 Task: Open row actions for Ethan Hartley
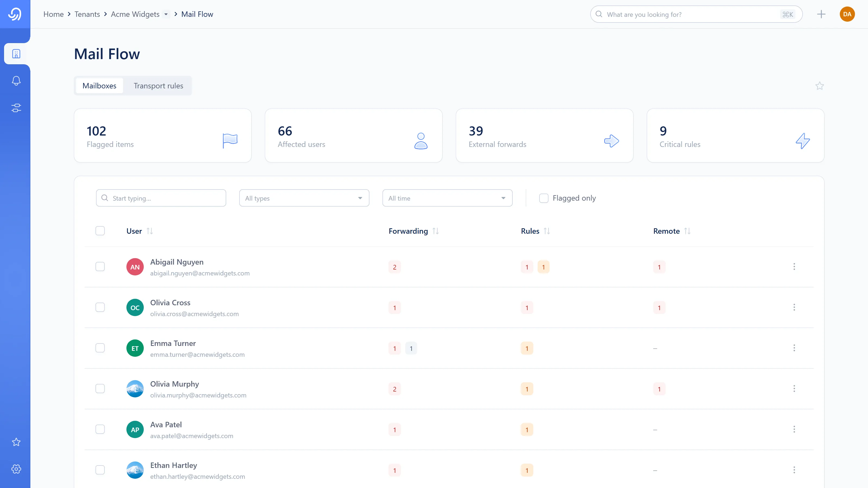tap(794, 470)
